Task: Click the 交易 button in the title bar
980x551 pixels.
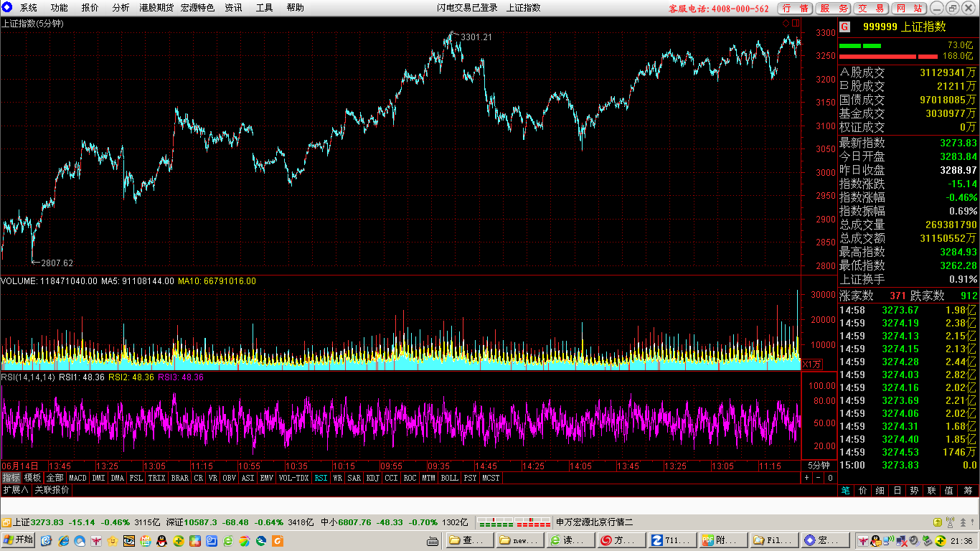Action: [x=872, y=8]
